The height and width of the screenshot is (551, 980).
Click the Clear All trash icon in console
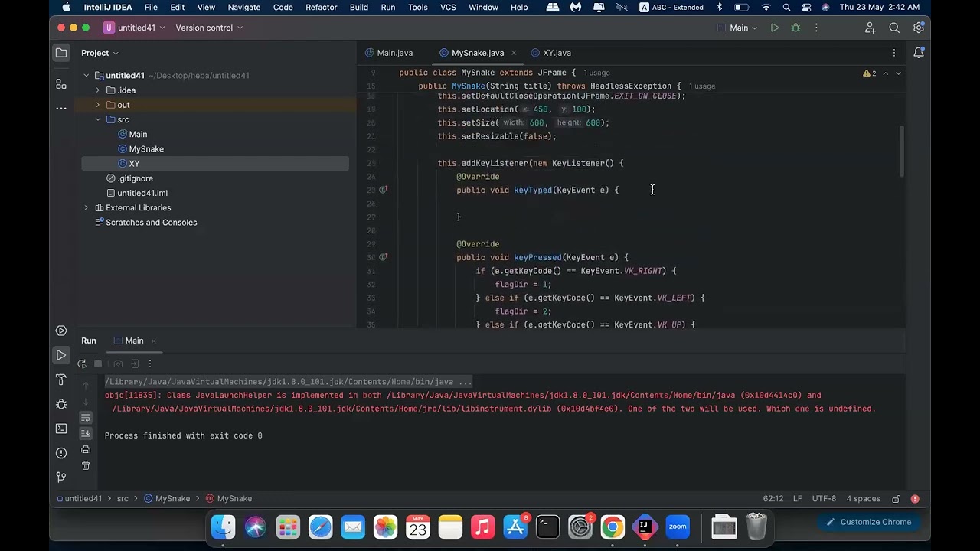coord(86,465)
